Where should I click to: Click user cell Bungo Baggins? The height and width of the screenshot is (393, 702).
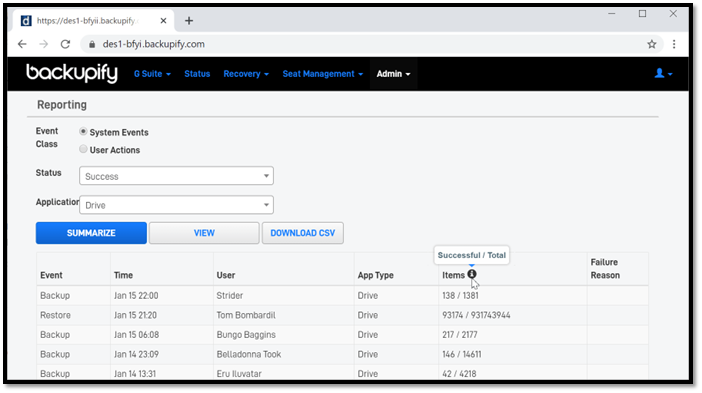pyautogui.click(x=246, y=335)
